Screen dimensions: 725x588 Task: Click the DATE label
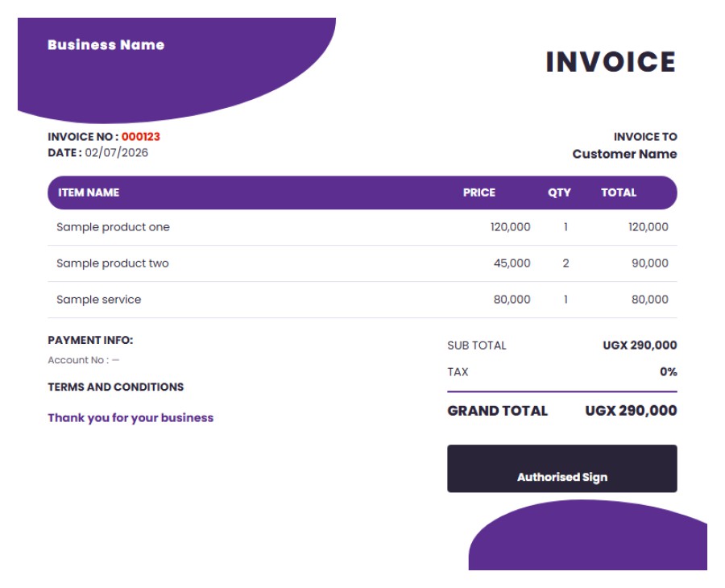coord(64,152)
